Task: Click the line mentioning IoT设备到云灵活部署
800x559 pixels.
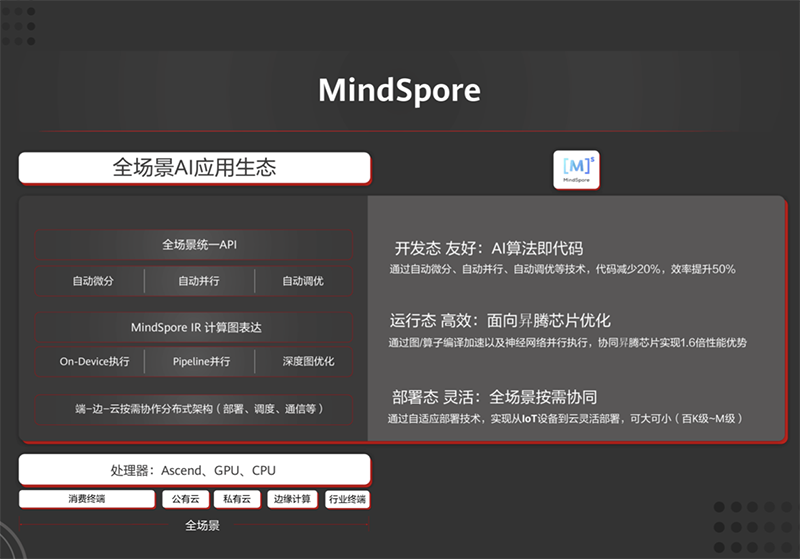Action: [565, 419]
